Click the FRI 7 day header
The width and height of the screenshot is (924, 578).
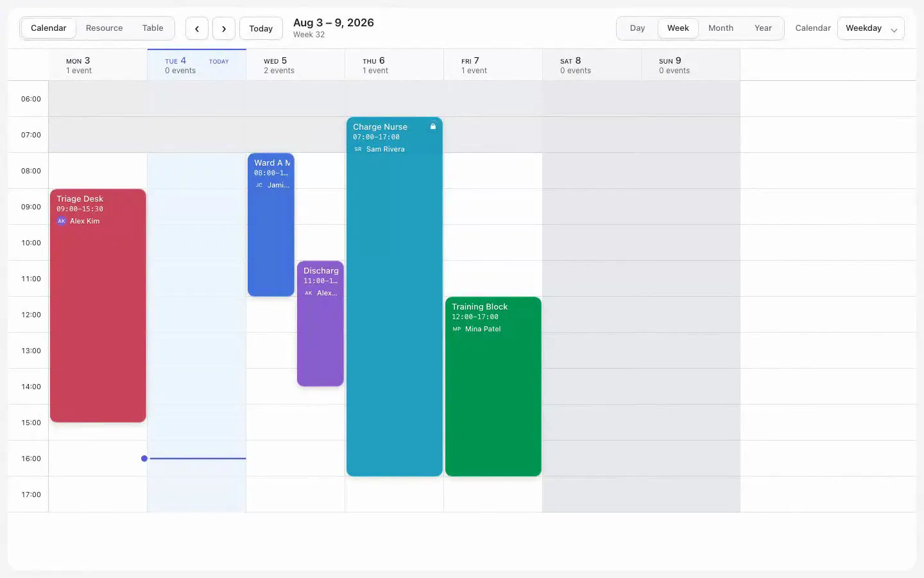click(x=493, y=65)
